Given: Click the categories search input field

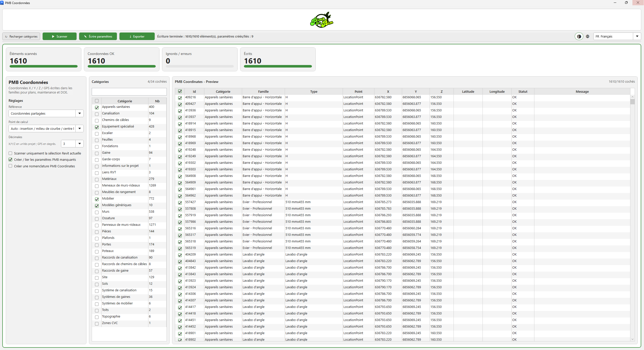Looking at the screenshot, I should pyautogui.click(x=129, y=91).
